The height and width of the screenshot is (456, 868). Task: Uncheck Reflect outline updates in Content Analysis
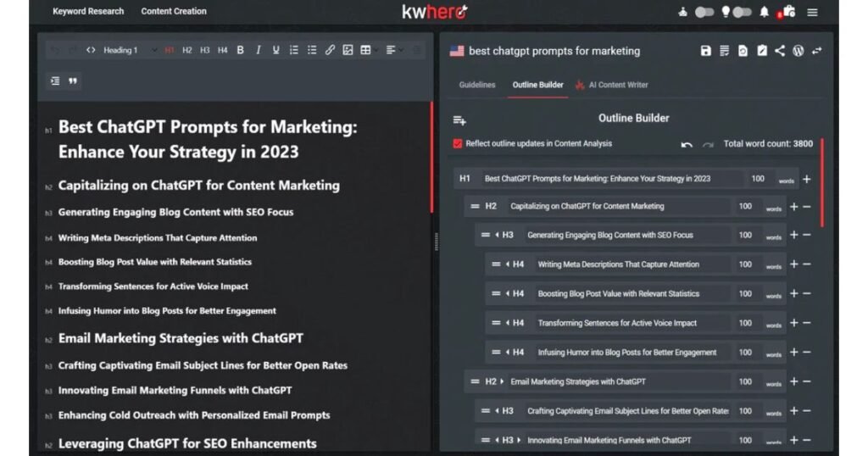click(x=457, y=144)
